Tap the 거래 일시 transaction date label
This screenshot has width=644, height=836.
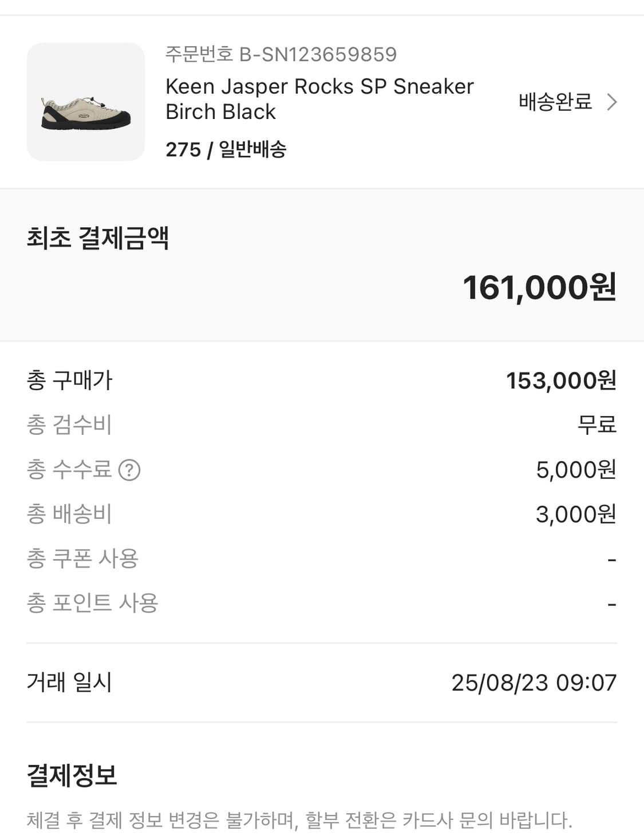[69, 682]
